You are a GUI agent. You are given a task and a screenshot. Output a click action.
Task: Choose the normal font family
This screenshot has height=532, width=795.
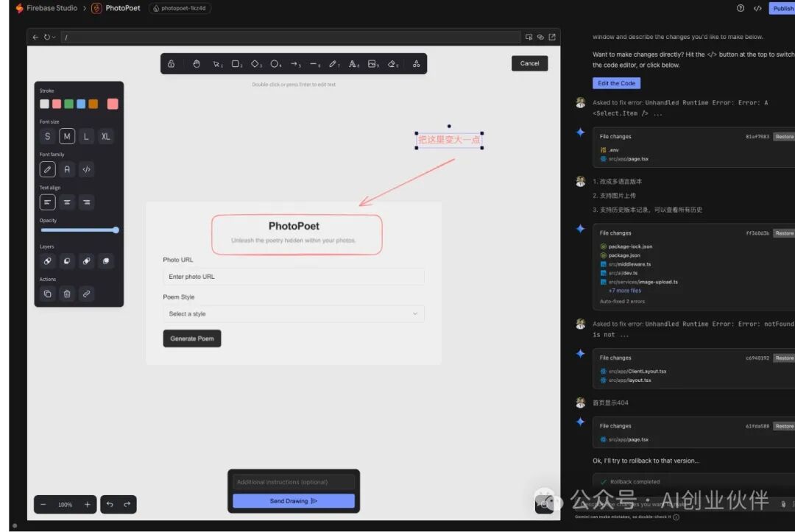pyautogui.click(x=67, y=169)
